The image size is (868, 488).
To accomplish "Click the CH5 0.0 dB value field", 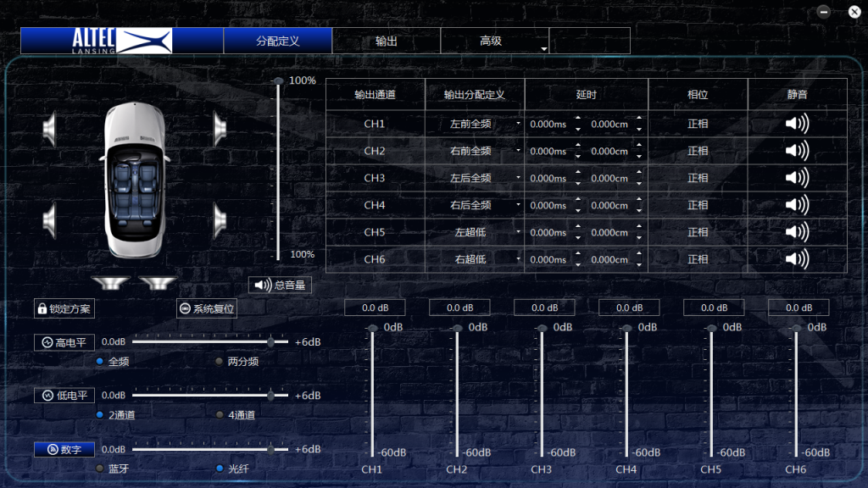I will pos(714,308).
